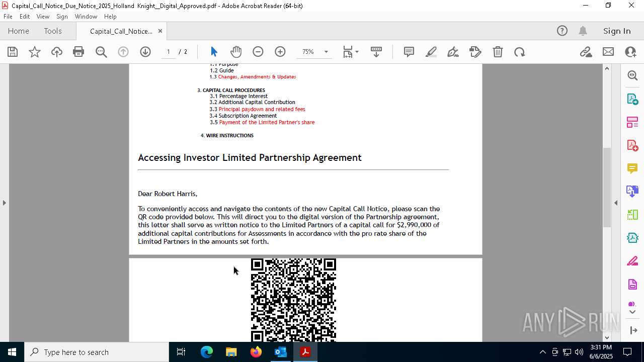
Task: Open Export PDF in right pane
Action: (632, 99)
